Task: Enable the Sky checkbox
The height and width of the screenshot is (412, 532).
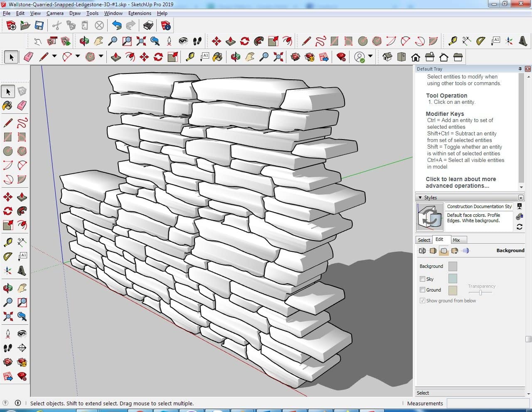Action: click(x=422, y=279)
